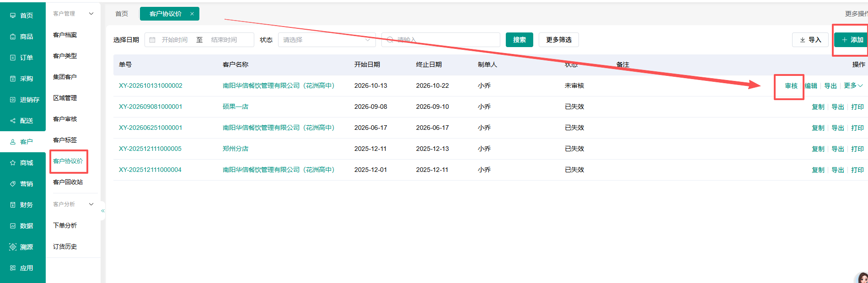Click 审核 for order XY-202610131000002
The image size is (868, 283).
tap(791, 86)
